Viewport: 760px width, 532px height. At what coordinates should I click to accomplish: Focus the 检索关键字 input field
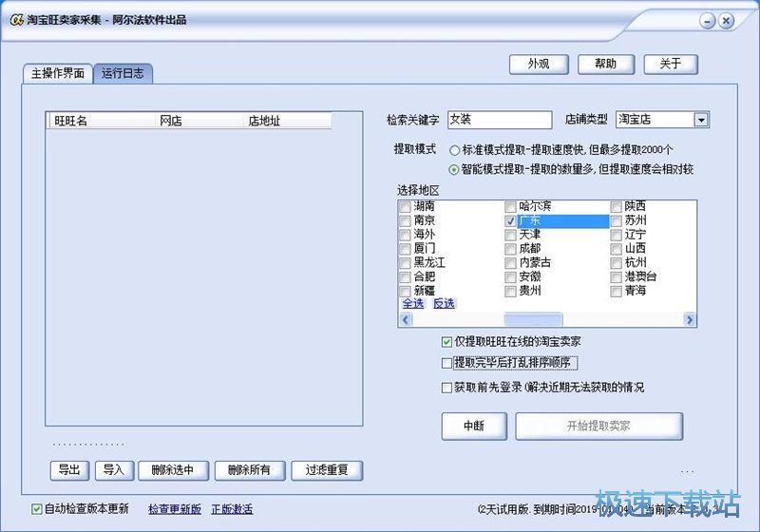pos(500,120)
